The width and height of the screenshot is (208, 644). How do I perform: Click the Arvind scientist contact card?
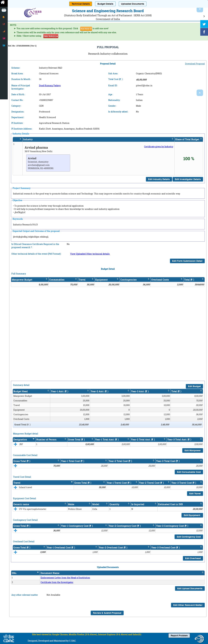point(48,163)
